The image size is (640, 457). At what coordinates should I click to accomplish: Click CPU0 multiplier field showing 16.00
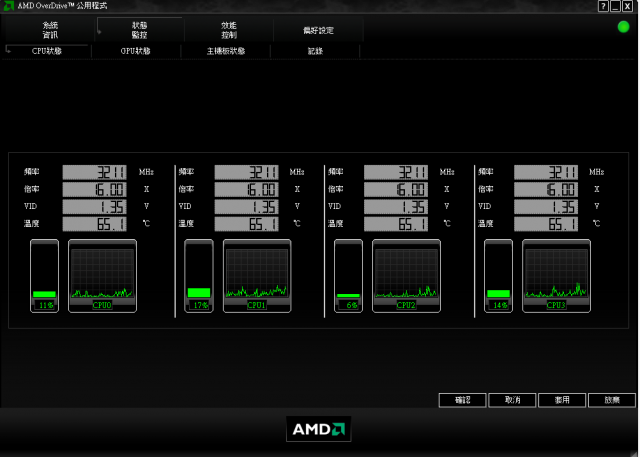95,189
